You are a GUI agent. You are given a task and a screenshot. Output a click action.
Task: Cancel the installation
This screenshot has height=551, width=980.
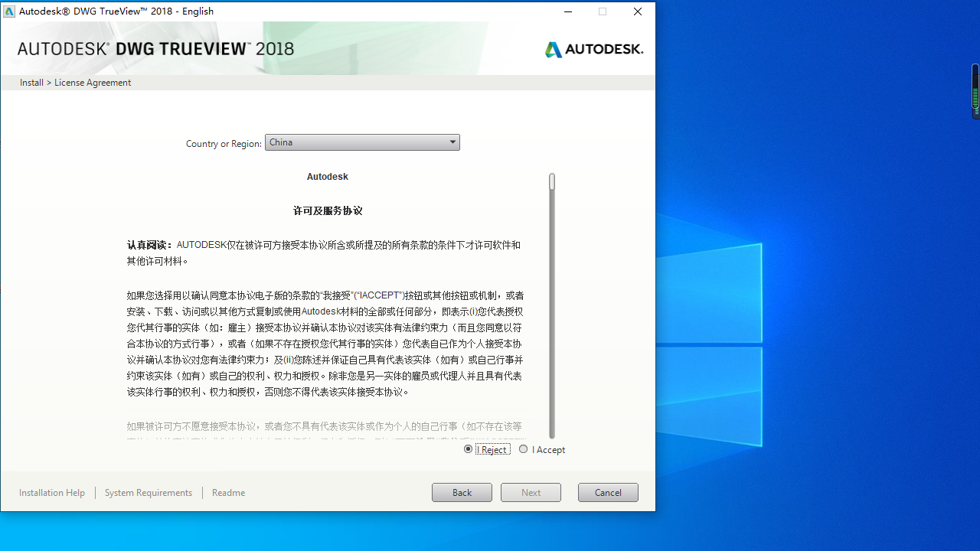tap(608, 492)
